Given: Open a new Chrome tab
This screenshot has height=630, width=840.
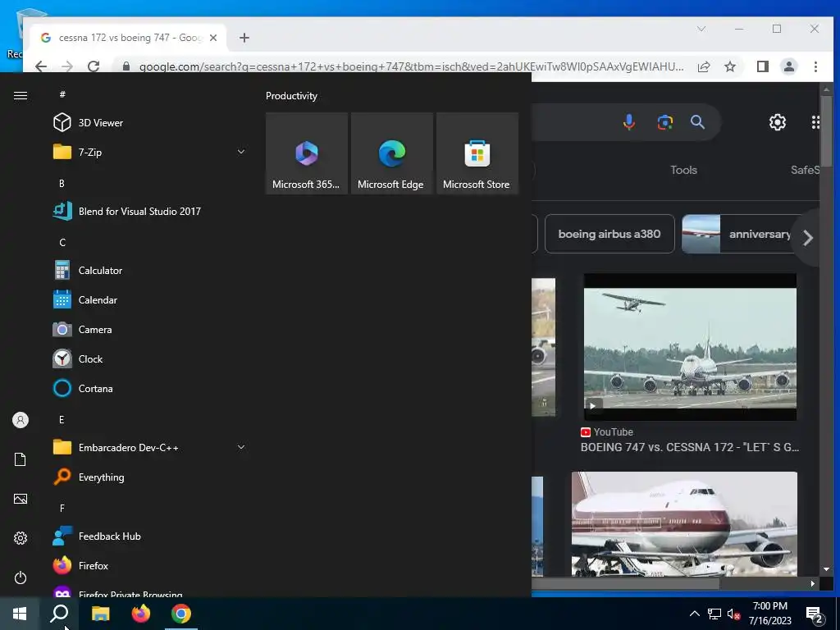Looking at the screenshot, I should pyautogui.click(x=244, y=38).
